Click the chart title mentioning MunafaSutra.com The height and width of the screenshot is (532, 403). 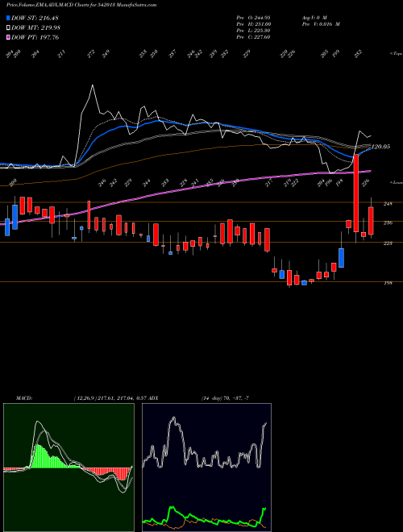tap(81, 5)
